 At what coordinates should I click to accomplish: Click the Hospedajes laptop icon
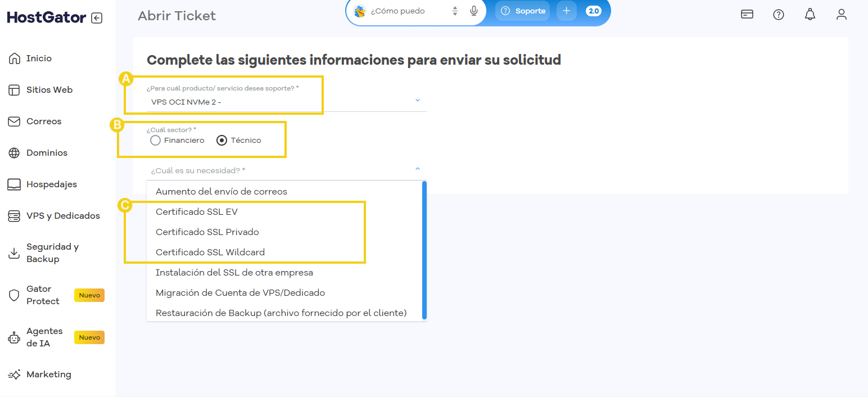pyautogui.click(x=15, y=184)
